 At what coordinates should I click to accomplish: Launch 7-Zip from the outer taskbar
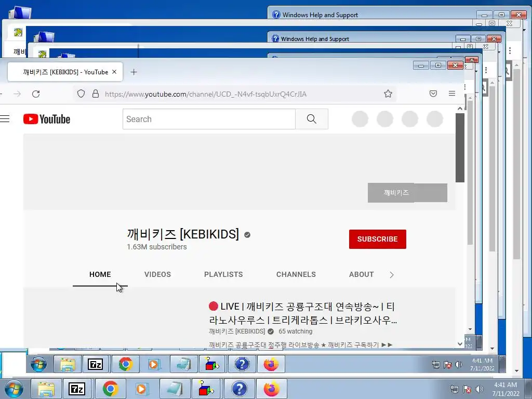point(77,389)
